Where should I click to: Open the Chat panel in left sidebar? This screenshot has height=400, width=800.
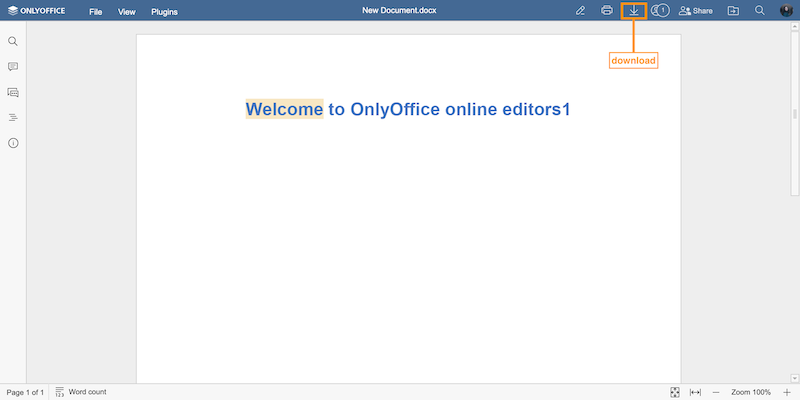[13, 92]
